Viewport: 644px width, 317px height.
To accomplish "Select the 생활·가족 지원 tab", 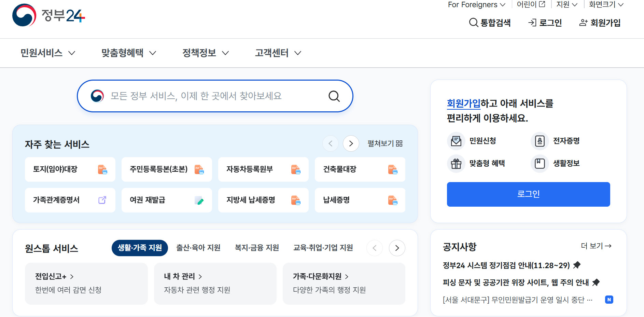I will [140, 248].
